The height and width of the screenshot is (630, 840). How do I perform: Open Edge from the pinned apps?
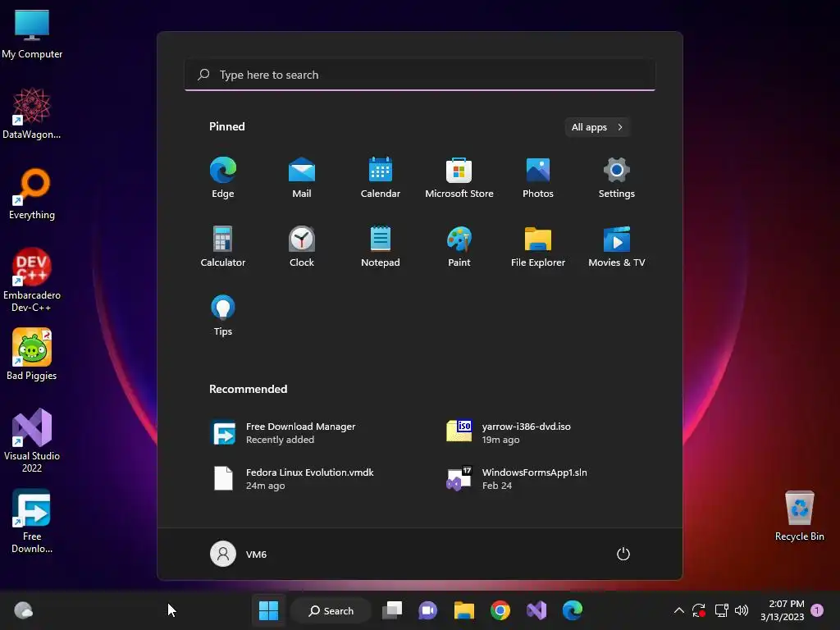223,178
